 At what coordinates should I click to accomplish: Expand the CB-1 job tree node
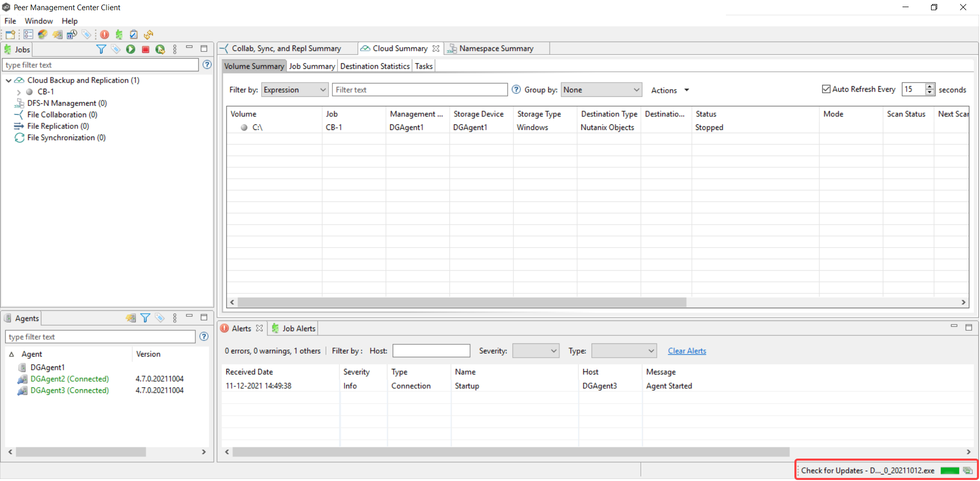(19, 92)
